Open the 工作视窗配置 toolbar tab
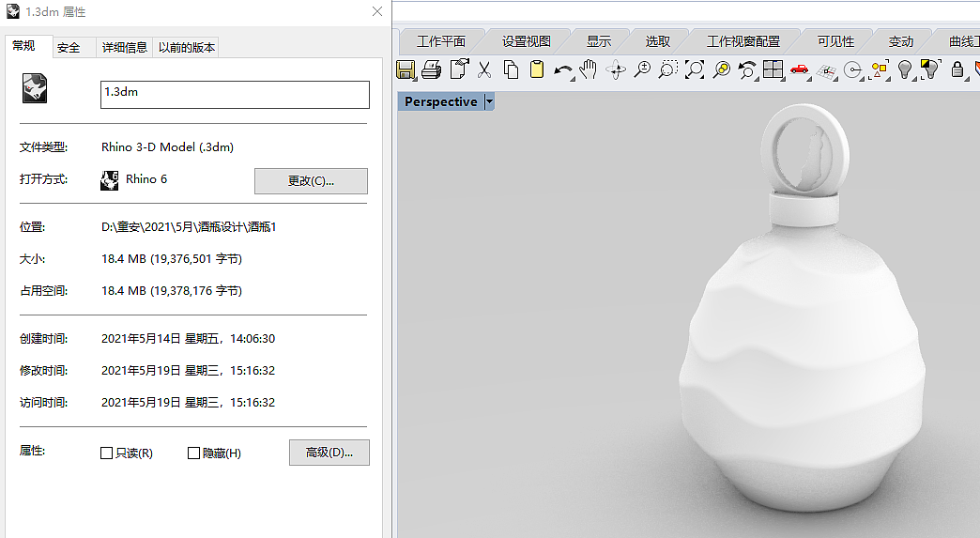Viewport: 980px width, 538px height. pos(743,41)
